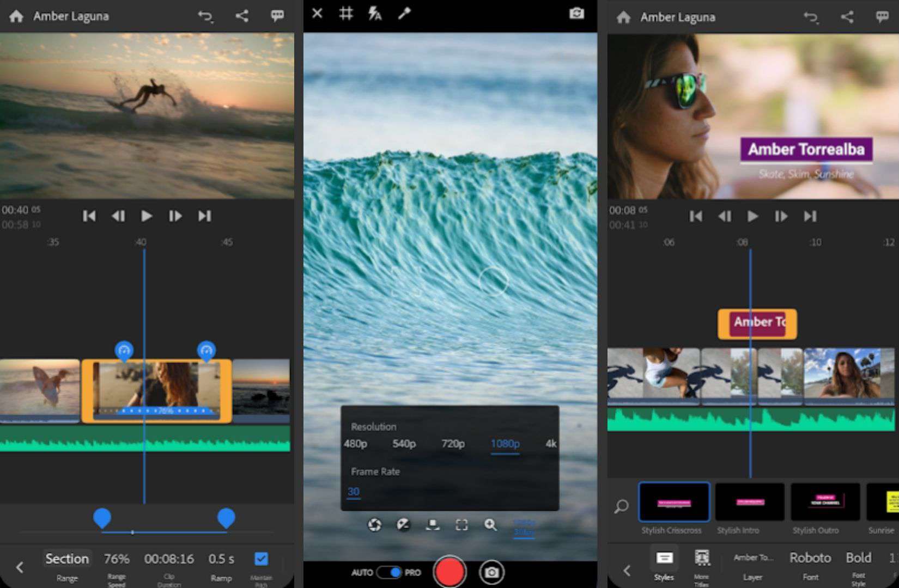Open the Font selector showing Roboto
The width and height of the screenshot is (899, 588).
810,558
